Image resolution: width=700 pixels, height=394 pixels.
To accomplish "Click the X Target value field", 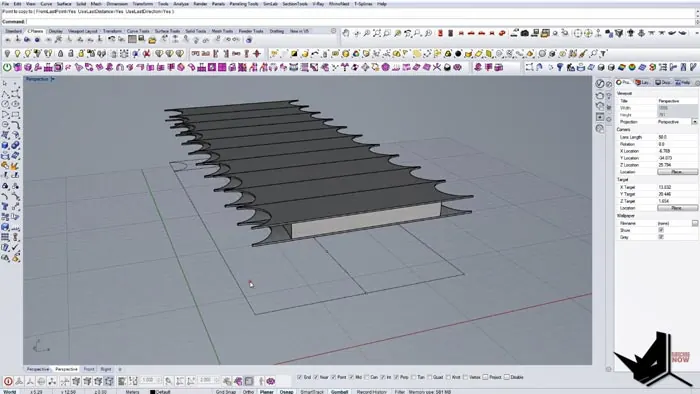I will click(677, 187).
